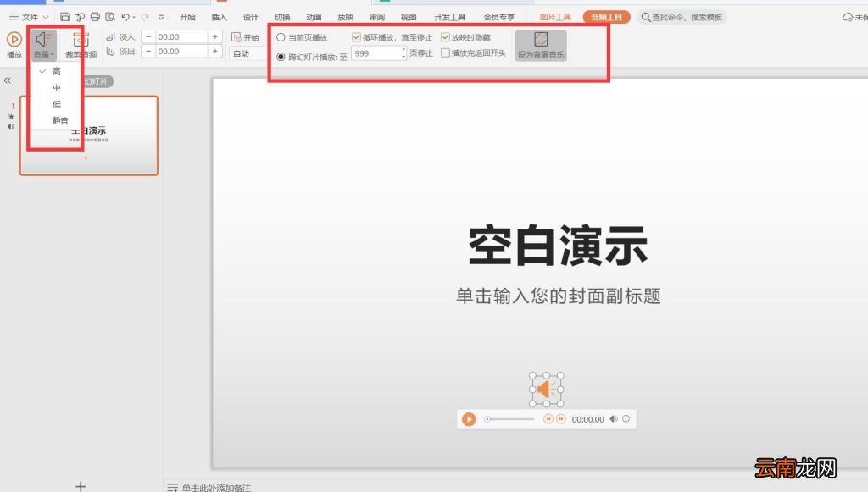This screenshot has height=492, width=868.
Task: Switch to the 动画 ribbon tab
Action: point(314,17)
